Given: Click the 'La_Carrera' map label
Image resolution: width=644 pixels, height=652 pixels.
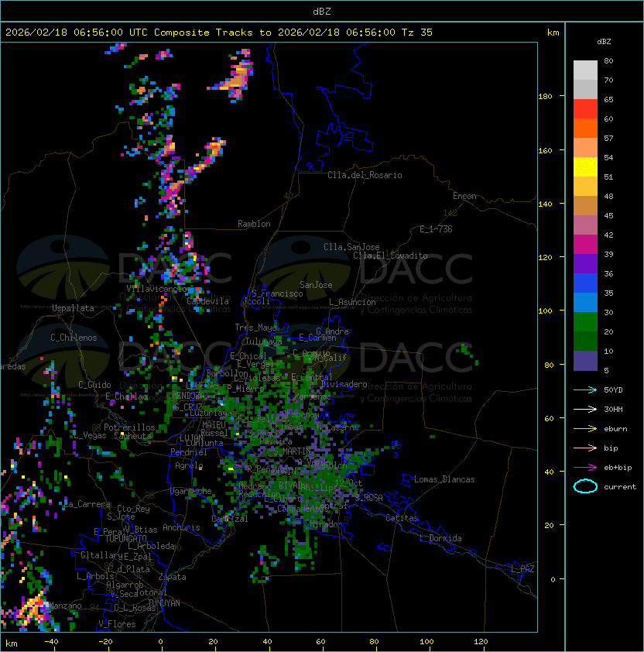Looking at the screenshot, I should tap(87, 504).
